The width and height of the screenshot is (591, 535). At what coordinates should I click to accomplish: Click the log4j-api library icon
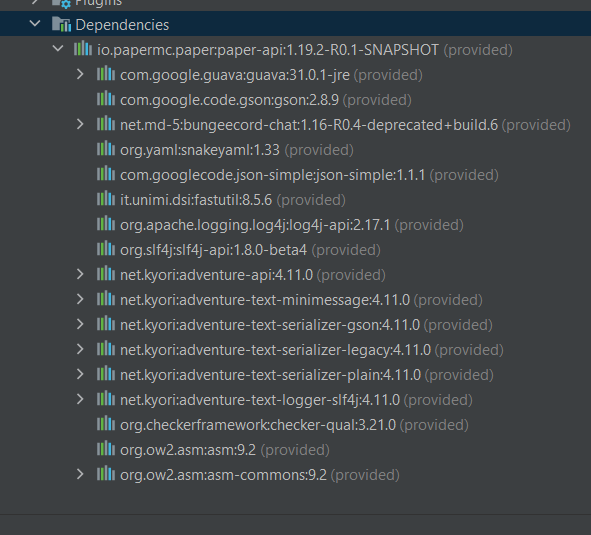pos(106,224)
